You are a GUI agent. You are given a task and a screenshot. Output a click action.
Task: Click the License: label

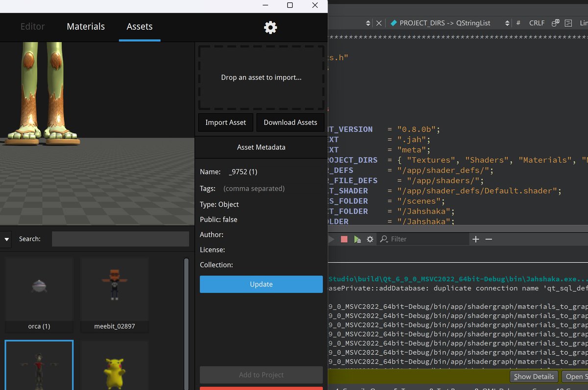point(213,250)
